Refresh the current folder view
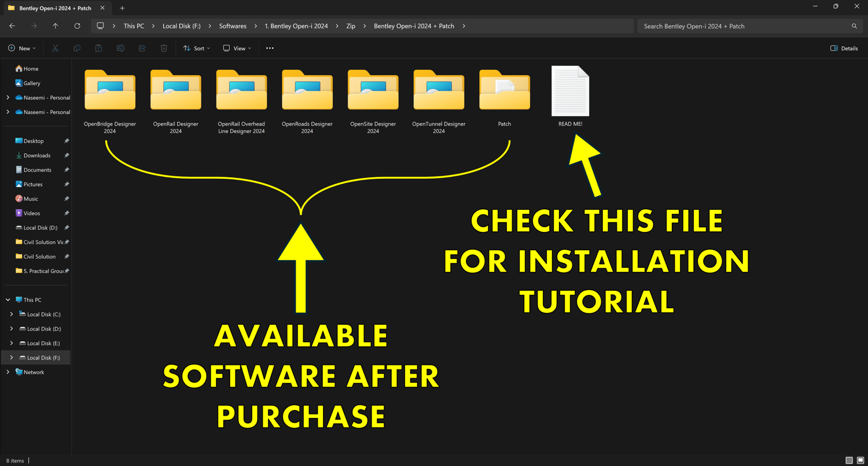This screenshot has height=466, width=868. point(77,26)
